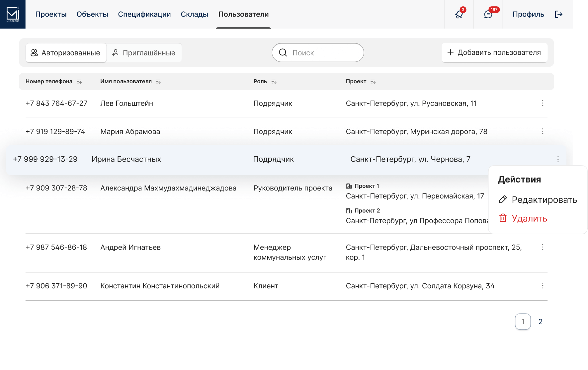Screen dimensions: 588x370
Task: Click name Лев Гольштейн
Action: click(127, 104)
